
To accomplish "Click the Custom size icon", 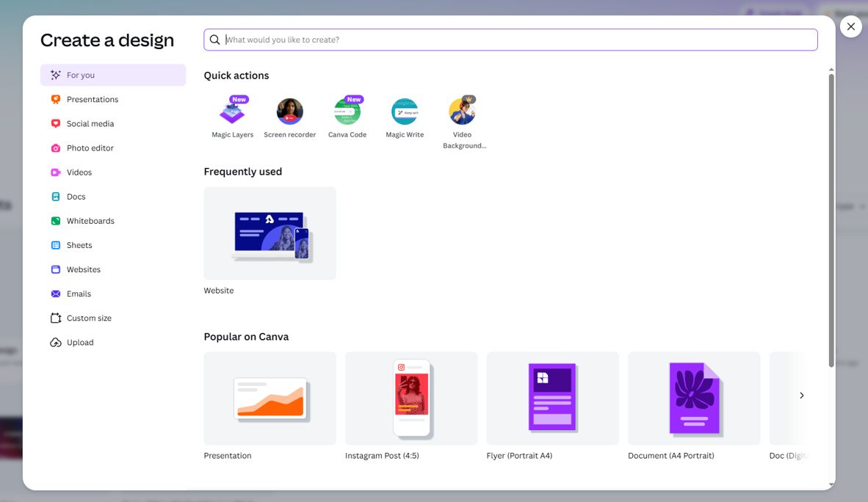I will pyautogui.click(x=55, y=319).
